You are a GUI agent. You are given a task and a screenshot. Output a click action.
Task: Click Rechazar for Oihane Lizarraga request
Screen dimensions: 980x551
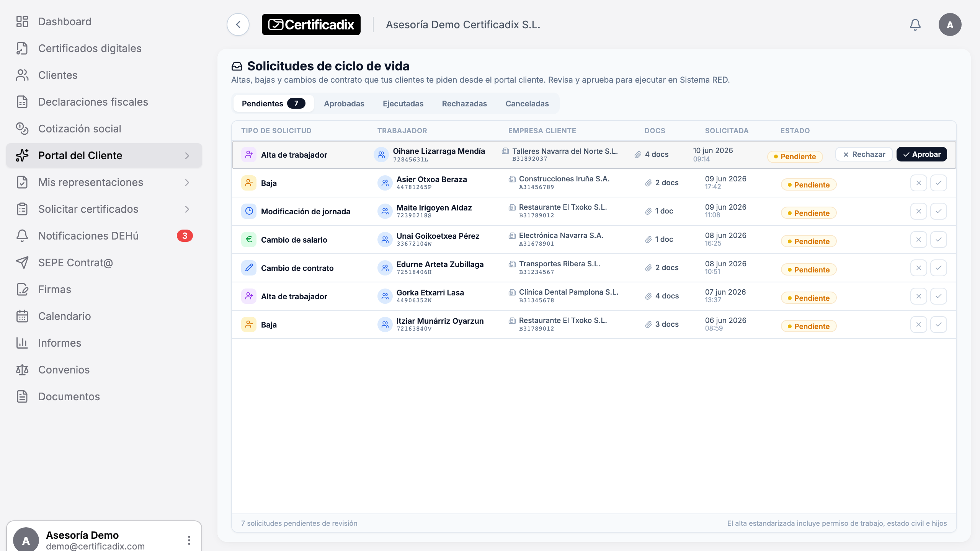click(x=864, y=154)
